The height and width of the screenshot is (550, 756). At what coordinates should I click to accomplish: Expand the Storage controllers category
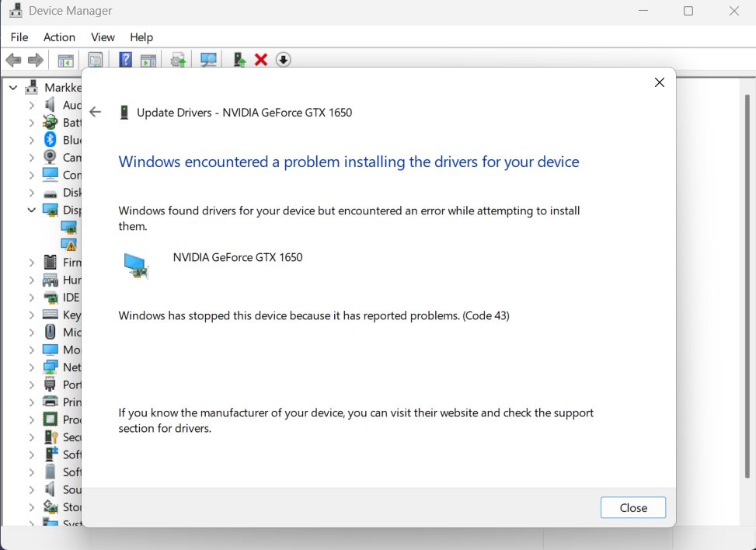tap(31, 506)
